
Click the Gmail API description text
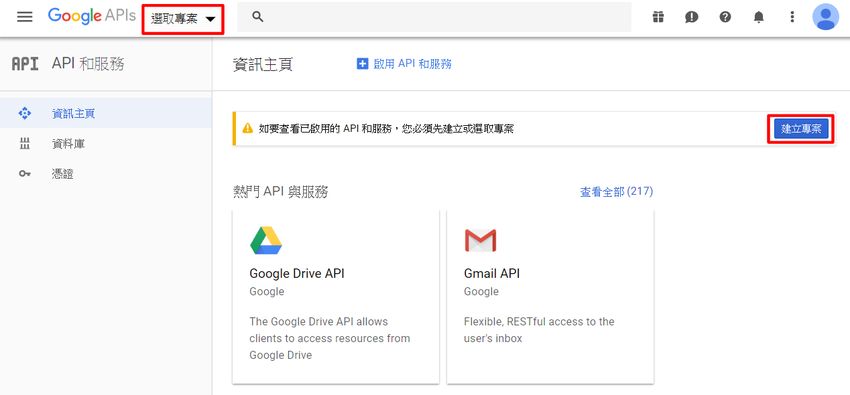tap(539, 330)
